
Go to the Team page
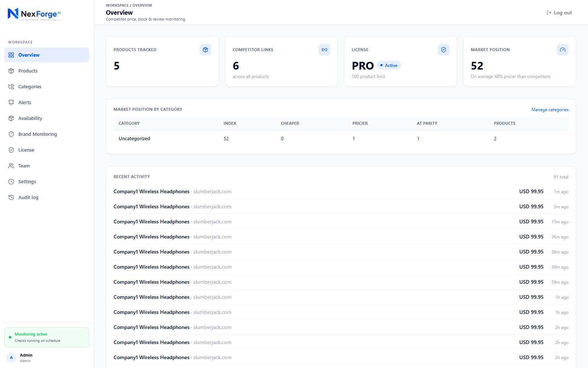(47, 166)
